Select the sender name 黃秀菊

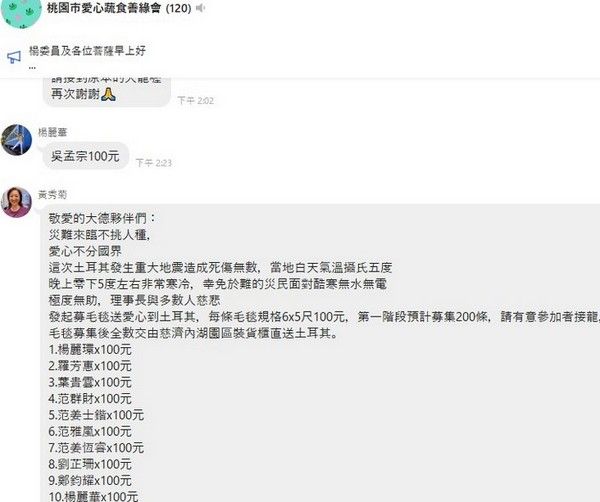52,195
